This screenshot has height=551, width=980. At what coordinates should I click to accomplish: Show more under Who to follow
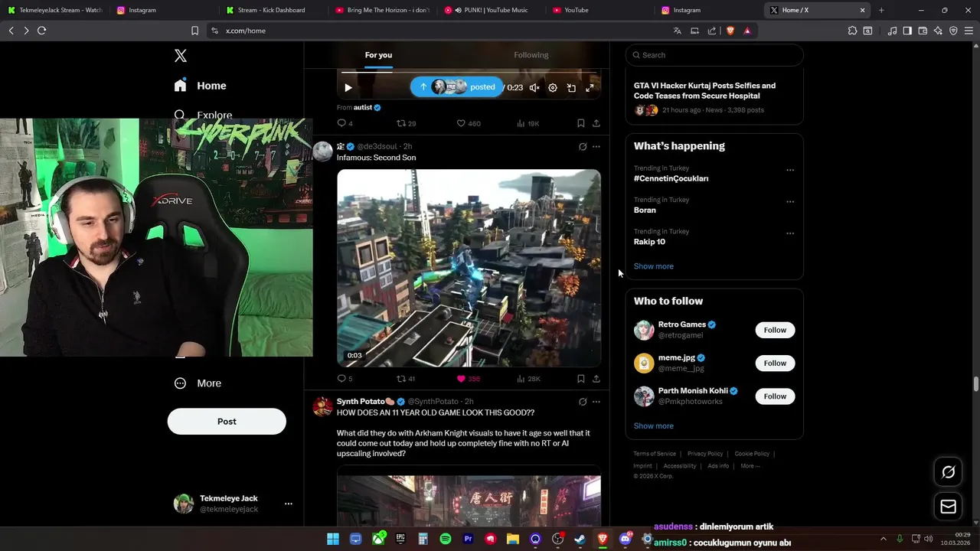click(654, 426)
